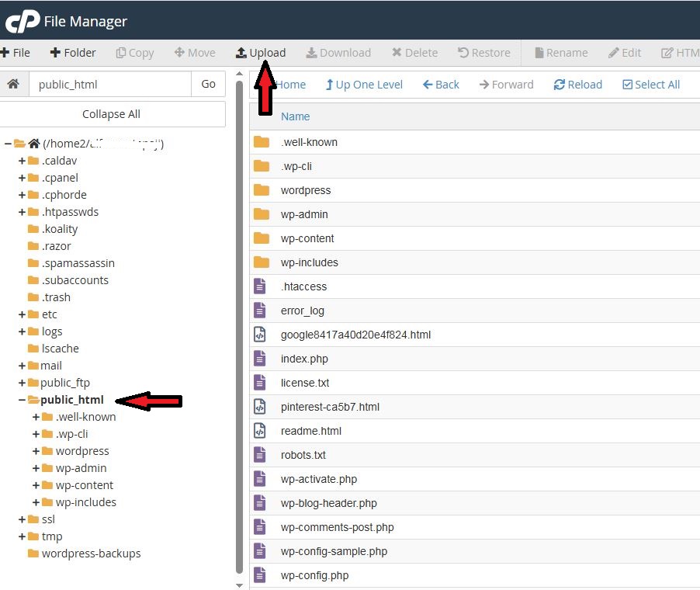Select wp-config.php in file list

pos(314,575)
